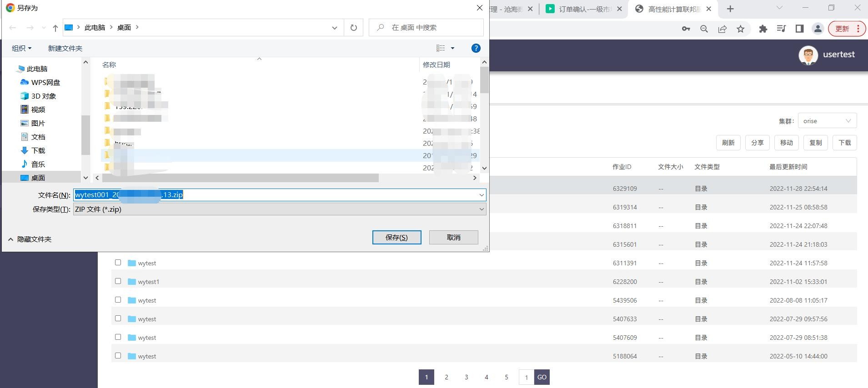
Task: Expand the 集群 orise dropdown
Action: [827, 121]
